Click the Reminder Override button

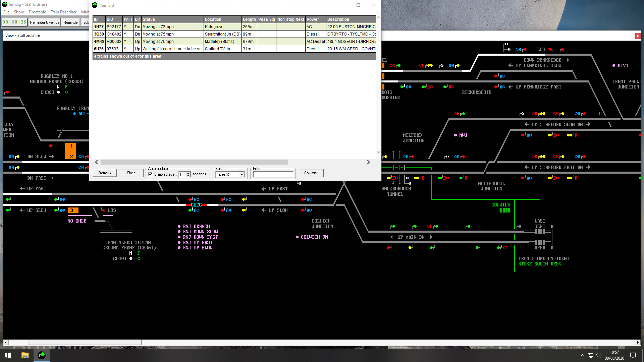pos(45,22)
